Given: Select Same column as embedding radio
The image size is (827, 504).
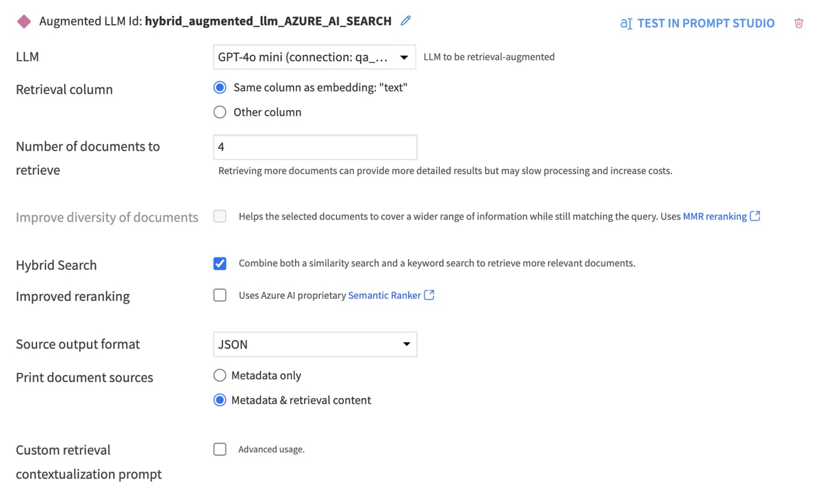Looking at the screenshot, I should [x=220, y=87].
